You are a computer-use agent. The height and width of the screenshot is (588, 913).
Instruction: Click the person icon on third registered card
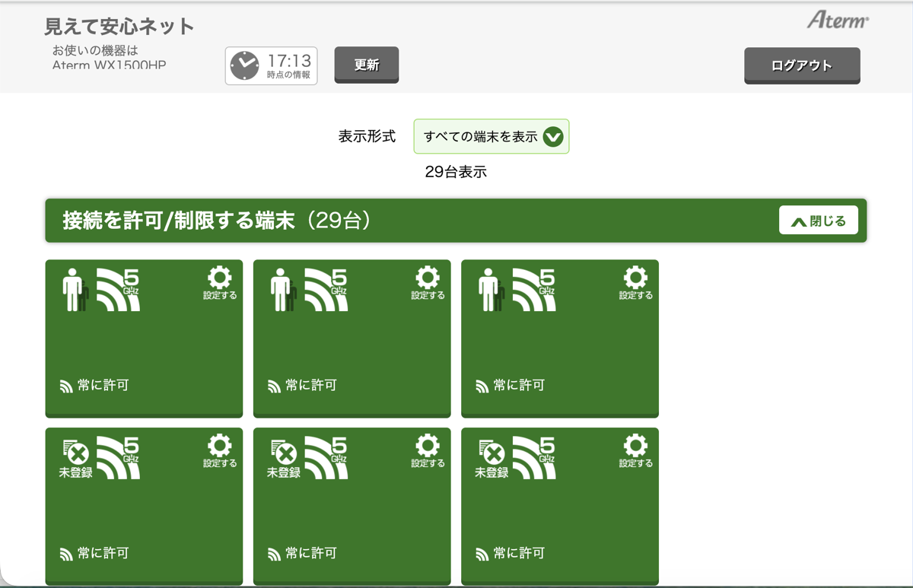click(491, 291)
